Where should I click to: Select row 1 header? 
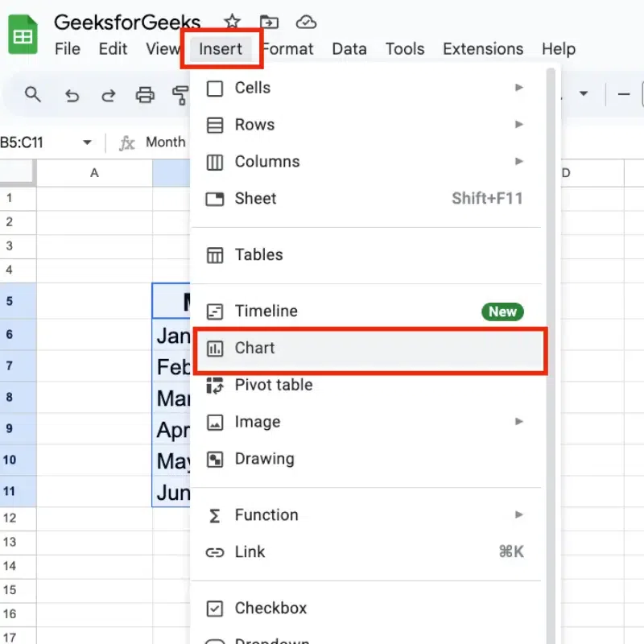pos(18,198)
